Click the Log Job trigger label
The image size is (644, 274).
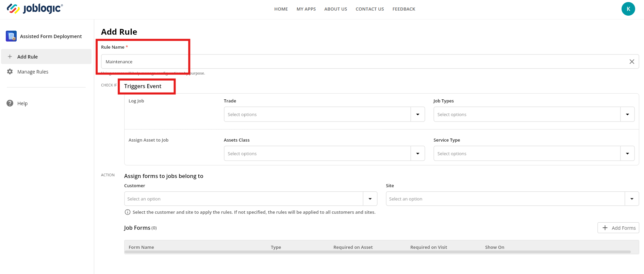click(136, 101)
